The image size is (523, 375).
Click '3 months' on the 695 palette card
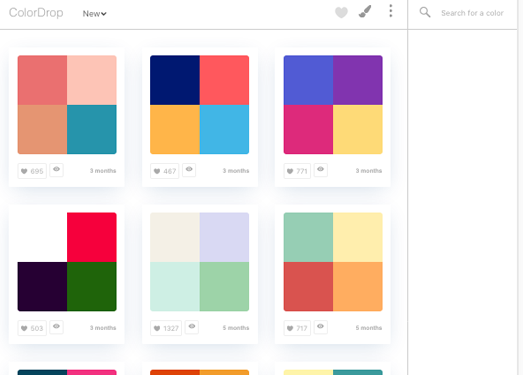[x=103, y=171]
